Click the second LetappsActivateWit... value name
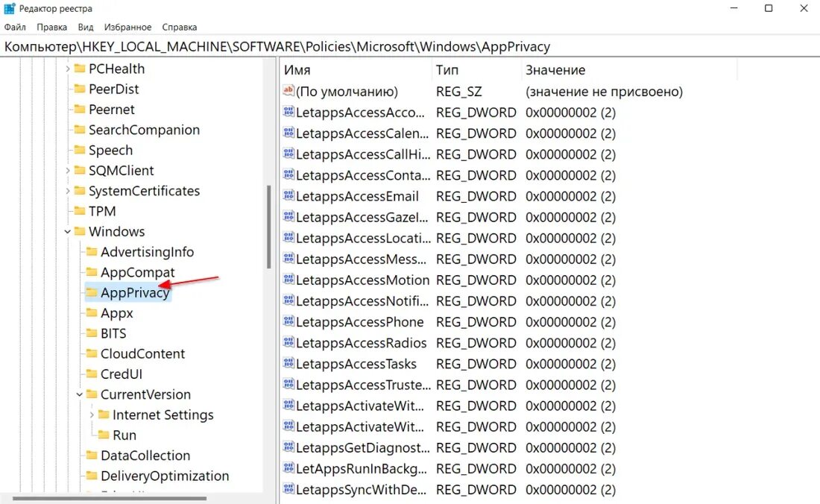This screenshot has width=820, height=504. point(360,426)
